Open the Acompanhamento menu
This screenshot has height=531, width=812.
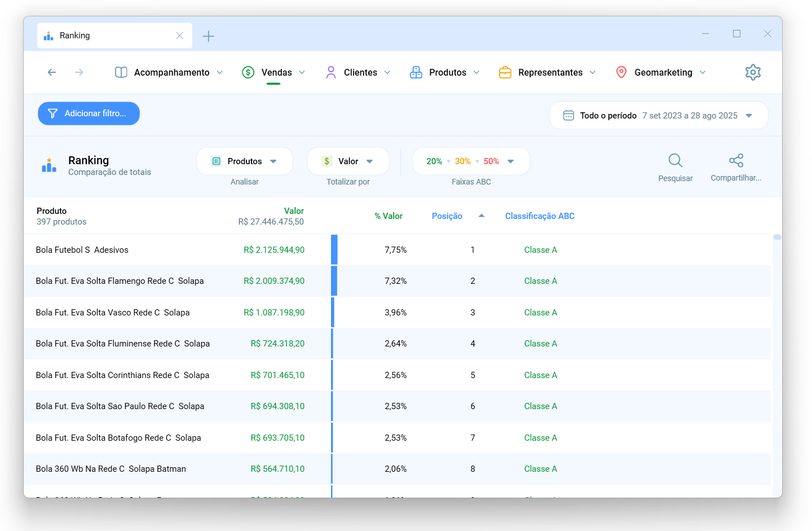click(169, 72)
